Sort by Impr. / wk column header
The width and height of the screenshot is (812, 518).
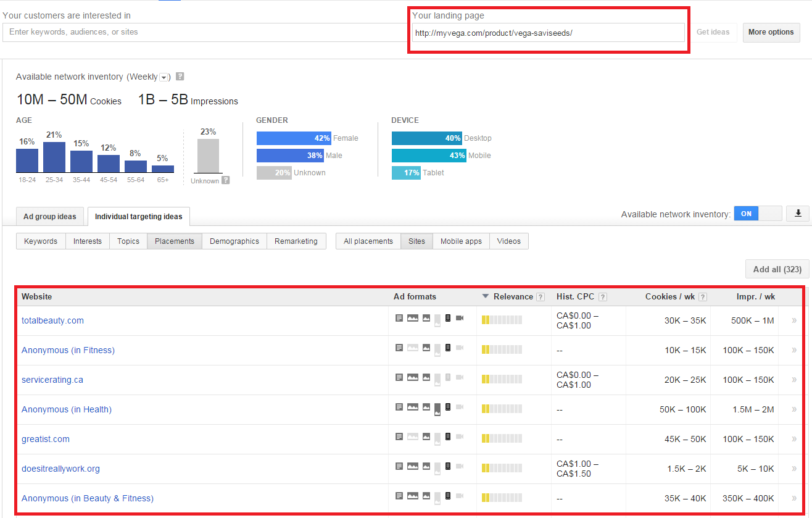click(756, 297)
